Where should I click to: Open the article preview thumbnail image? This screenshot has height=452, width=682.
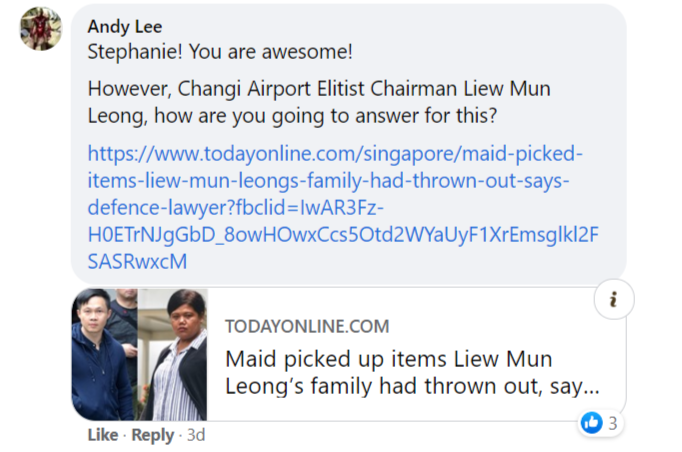click(140, 354)
